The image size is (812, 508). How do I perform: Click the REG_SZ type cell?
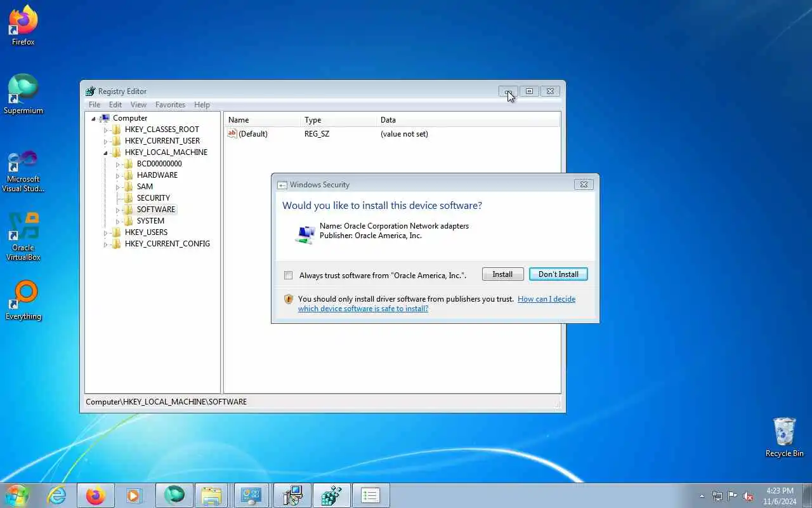click(317, 134)
